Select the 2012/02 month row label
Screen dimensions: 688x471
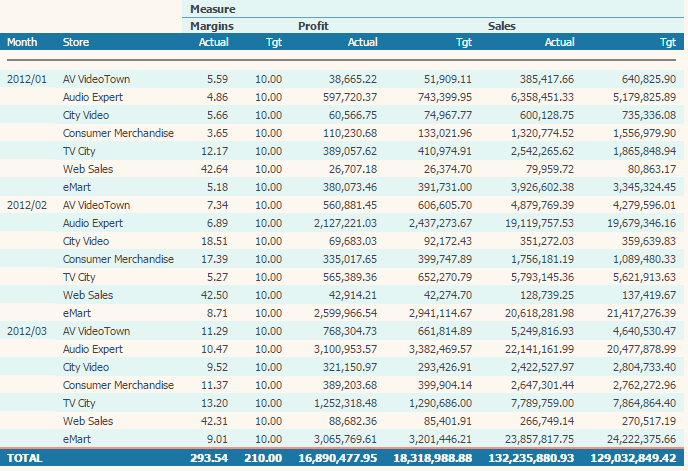[x=27, y=204]
